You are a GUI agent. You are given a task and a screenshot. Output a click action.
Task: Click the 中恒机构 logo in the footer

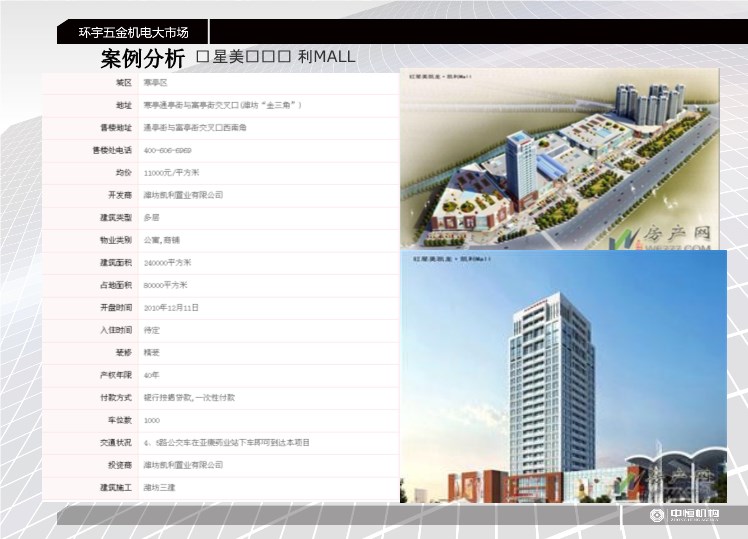coord(685,515)
